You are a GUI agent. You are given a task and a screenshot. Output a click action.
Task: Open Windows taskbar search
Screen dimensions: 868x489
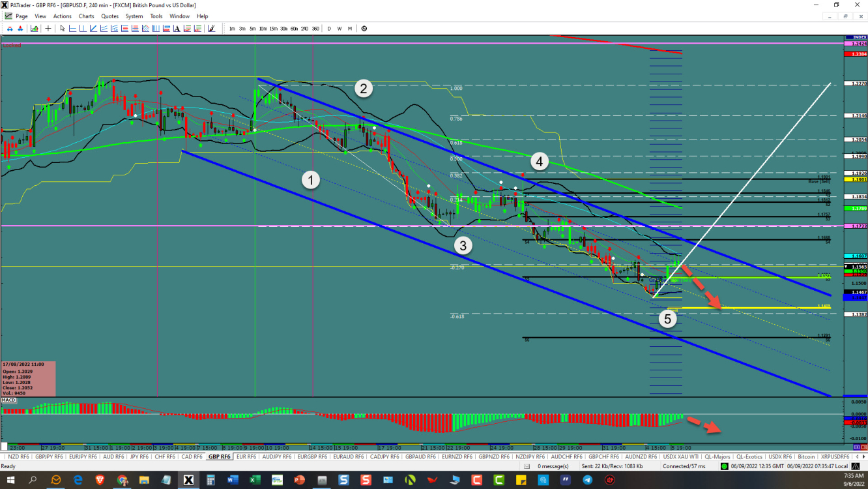coord(33,480)
